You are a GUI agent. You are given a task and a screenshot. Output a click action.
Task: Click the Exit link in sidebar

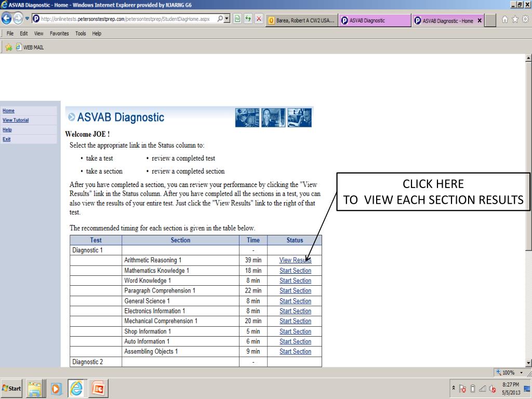[x=6, y=139]
